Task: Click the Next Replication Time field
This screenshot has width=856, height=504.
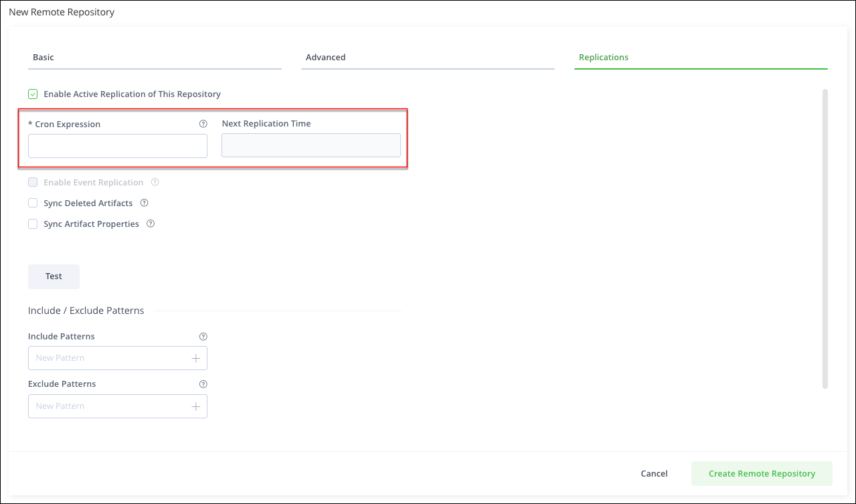Action: coord(311,145)
